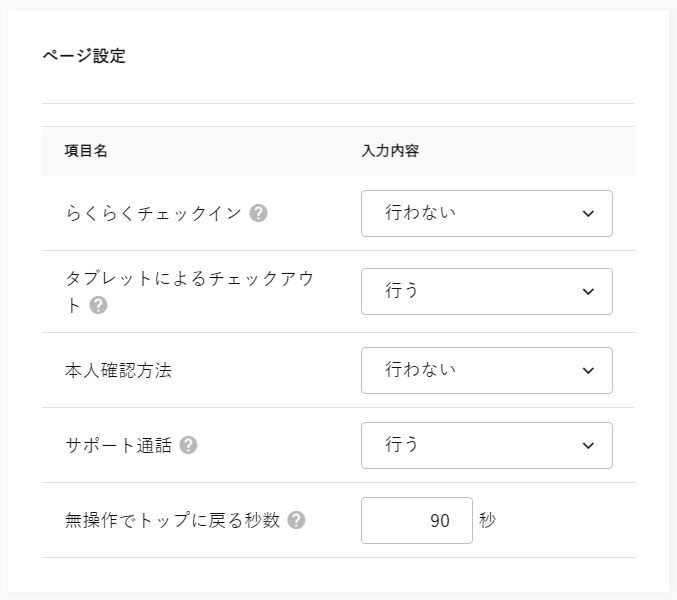Screen dimensions: 677x600
Task: Click the らくらくチェックイン row label
Action: point(153,213)
